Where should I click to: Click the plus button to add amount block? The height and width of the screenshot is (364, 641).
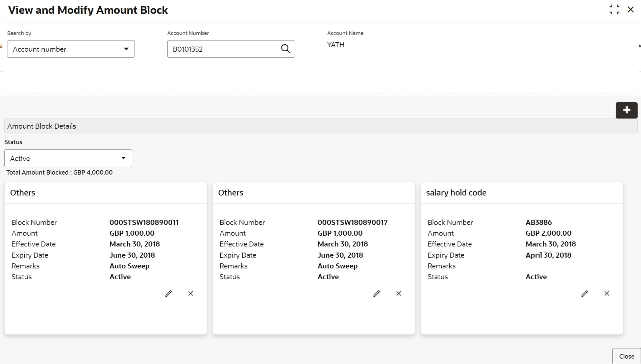click(x=626, y=110)
